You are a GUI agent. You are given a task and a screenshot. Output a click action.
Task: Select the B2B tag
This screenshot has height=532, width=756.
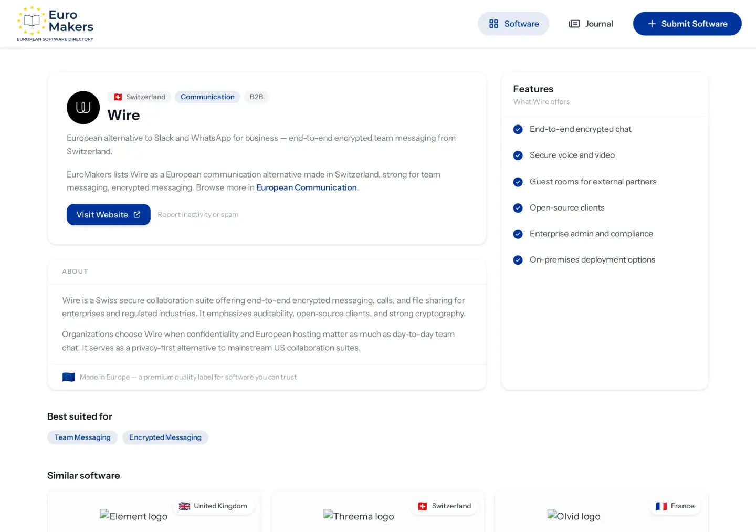click(256, 97)
